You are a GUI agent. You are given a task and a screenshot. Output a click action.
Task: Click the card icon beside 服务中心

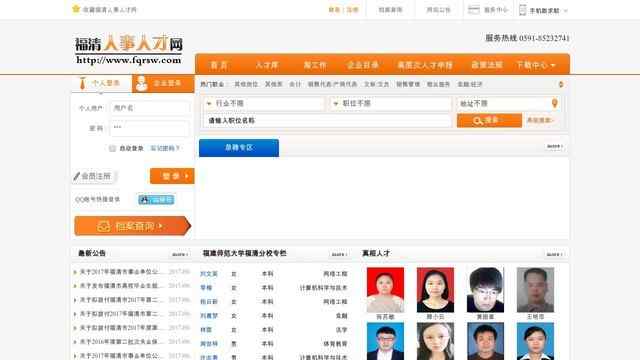point(473,10)
